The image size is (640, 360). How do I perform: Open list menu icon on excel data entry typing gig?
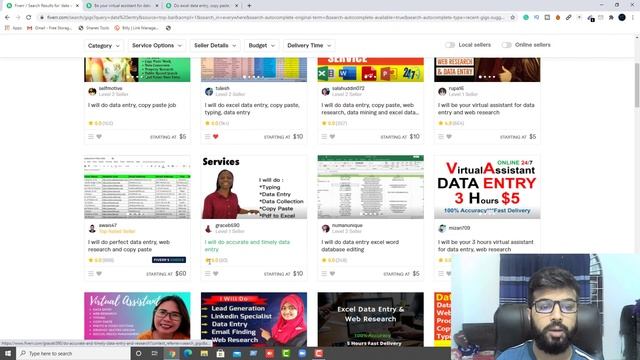(208, 137)
